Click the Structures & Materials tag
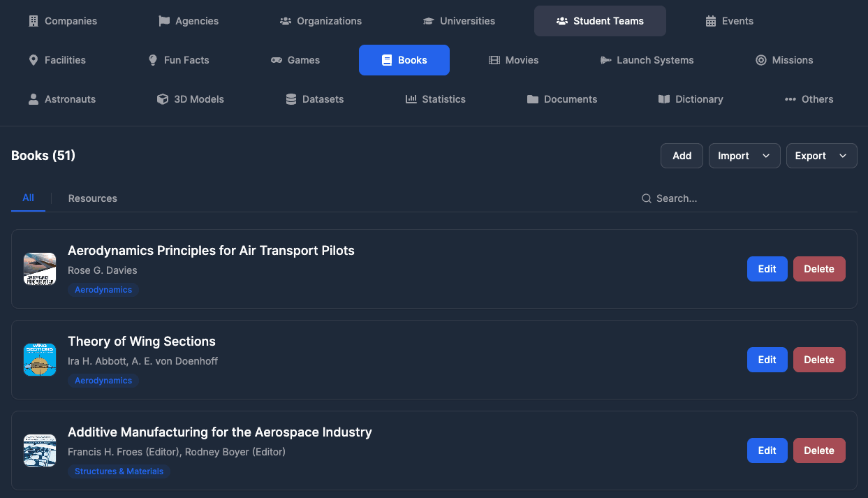868x498 pixels. 119,471
